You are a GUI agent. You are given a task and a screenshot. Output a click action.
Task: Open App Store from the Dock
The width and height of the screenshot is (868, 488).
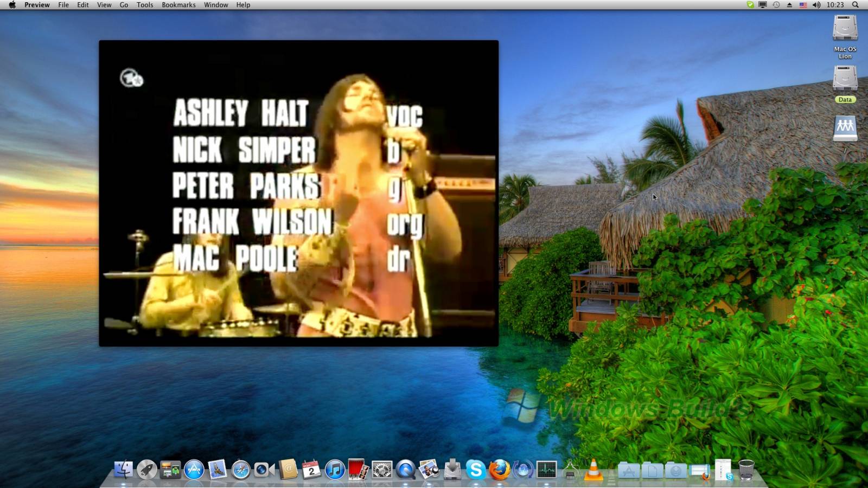[194, 470]
